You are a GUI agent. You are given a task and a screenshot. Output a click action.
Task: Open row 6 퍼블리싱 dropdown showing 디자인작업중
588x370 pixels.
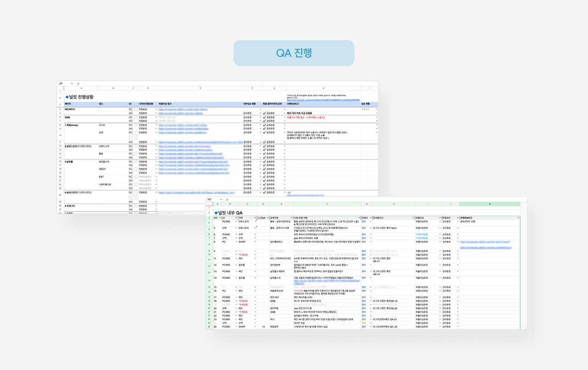440,234
